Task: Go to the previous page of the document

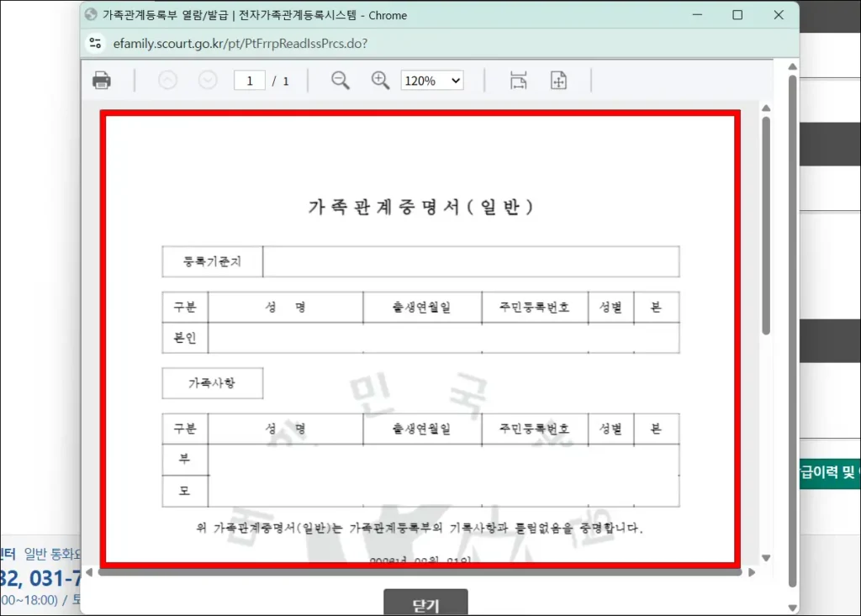Action: click(x=167, y=80)
